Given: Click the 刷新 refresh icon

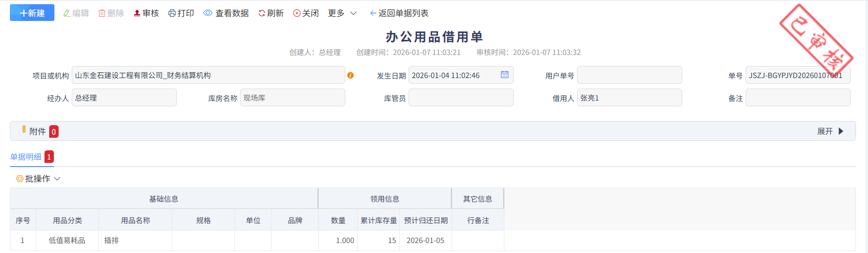Looking at the screenshot, I should 262,13.
